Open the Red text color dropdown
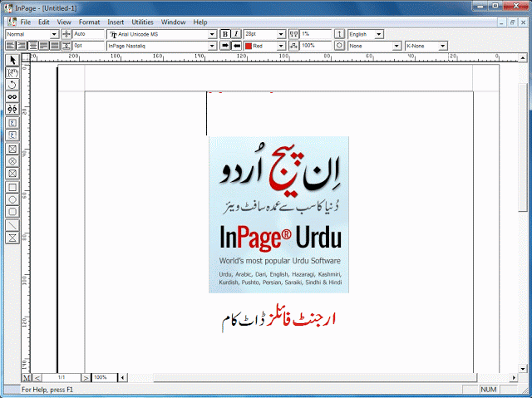Image resolution: width=532 pixels, height=398 pixels. click(x=281, y=46)
